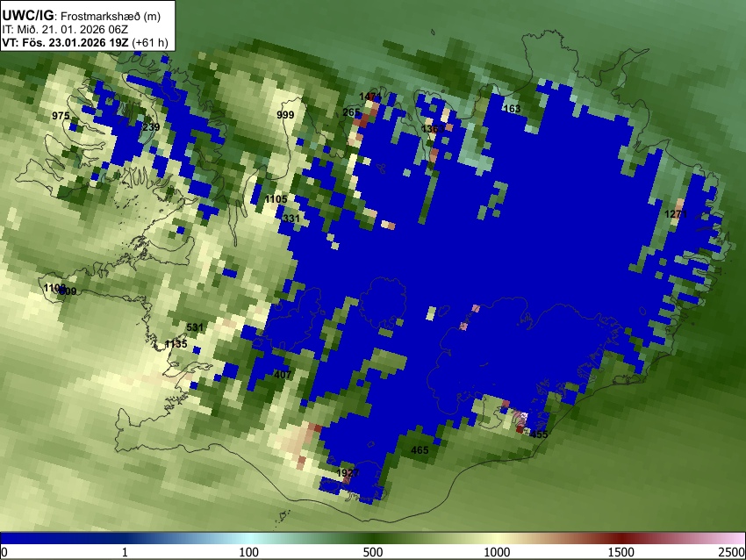Click the map value label '999'

pyautogui.click(x=285, y=115)
